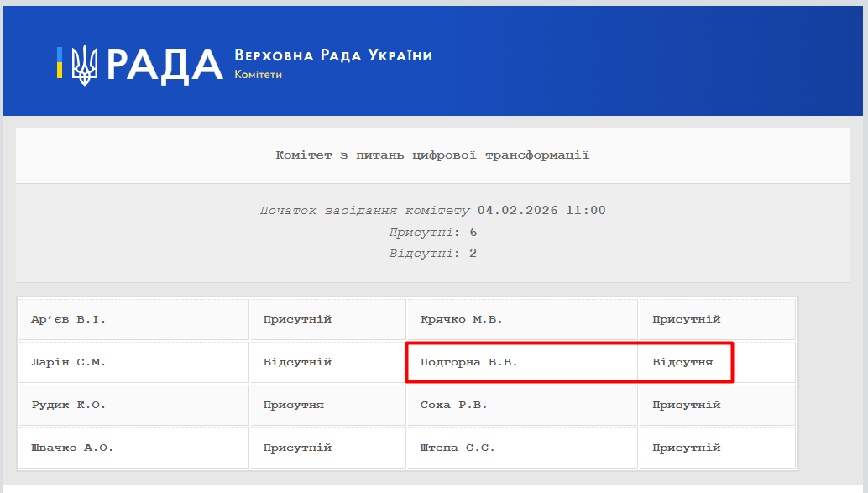
Task: Click the status cell next to Соха Р.В.
Action: [x=718, y=405]
